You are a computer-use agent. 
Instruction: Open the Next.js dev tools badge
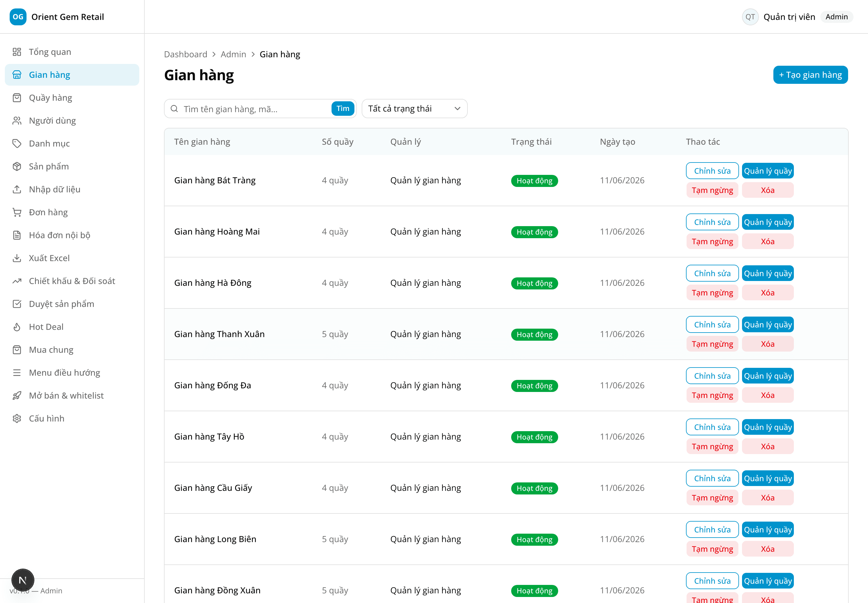[23, 580]
